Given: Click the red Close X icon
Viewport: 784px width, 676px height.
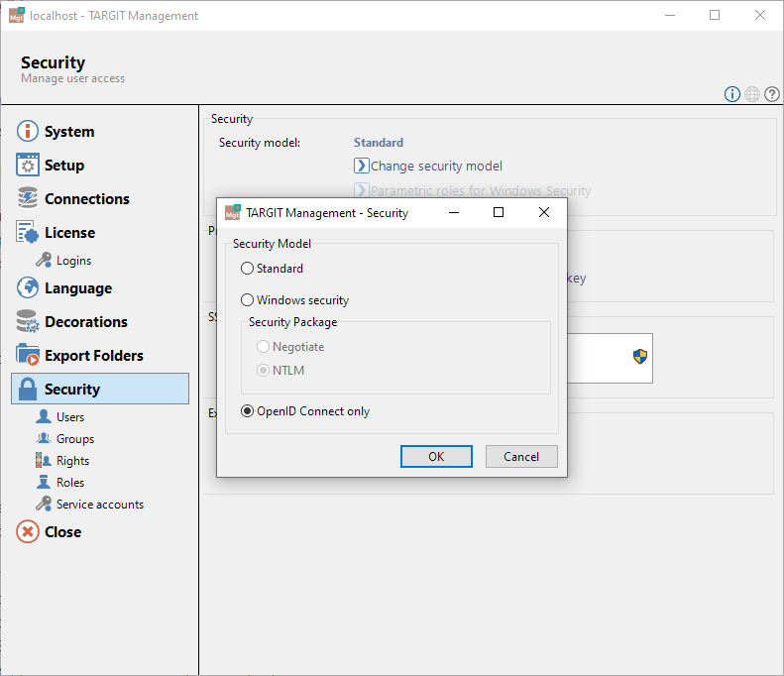Looking at the screenshot, I should [28, 531].
